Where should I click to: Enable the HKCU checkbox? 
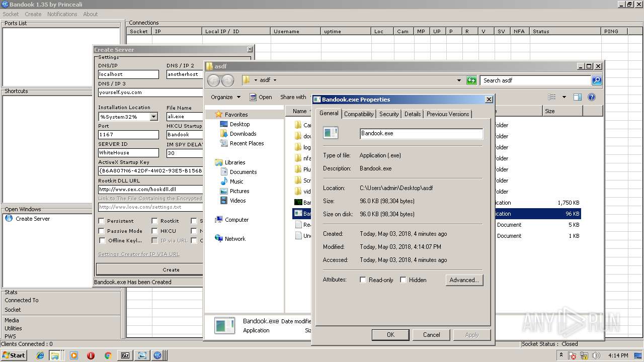coord(154,231)
